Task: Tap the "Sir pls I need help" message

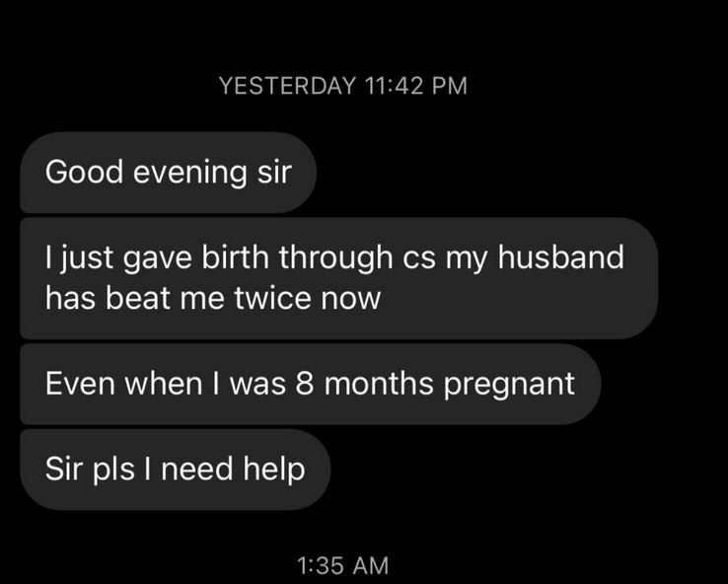Action: 175,470
